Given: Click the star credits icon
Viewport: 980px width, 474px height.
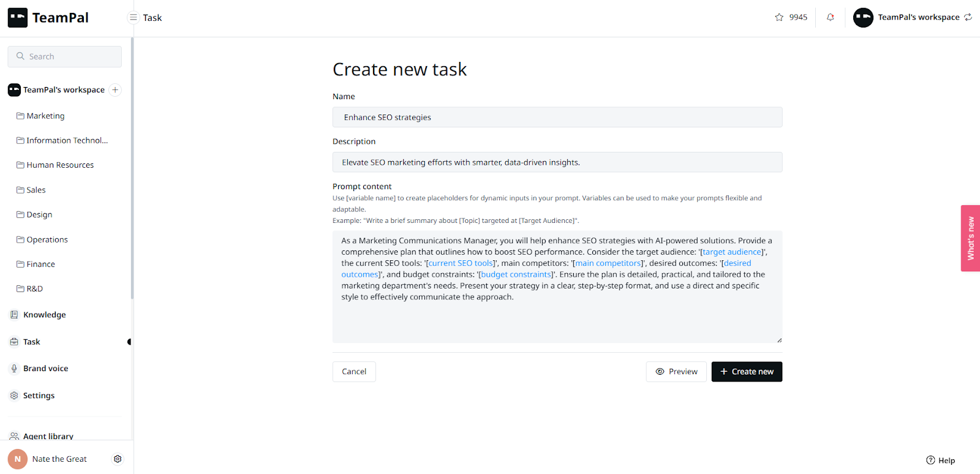Looking at the screenshot, I should (779, 17).
